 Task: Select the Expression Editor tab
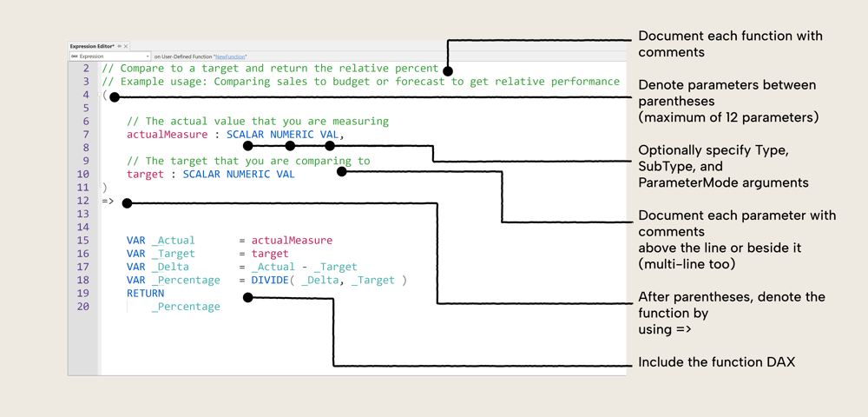(x=92, y=46)
